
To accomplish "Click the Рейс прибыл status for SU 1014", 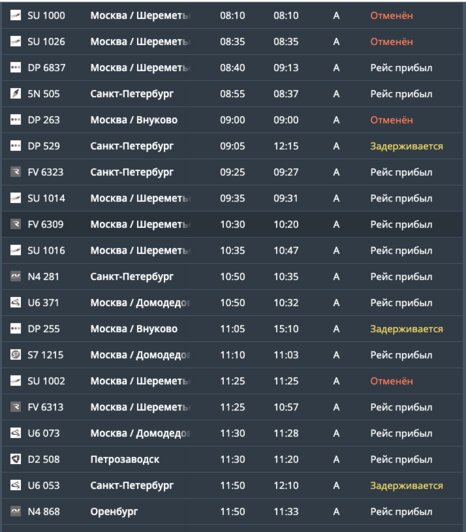I will point(401,198).
